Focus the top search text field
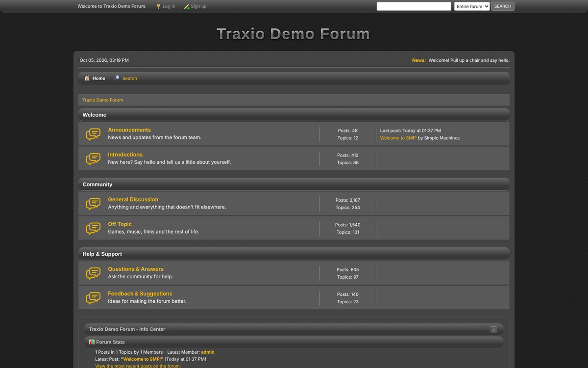The image size is (588, 368). (414, 6)
